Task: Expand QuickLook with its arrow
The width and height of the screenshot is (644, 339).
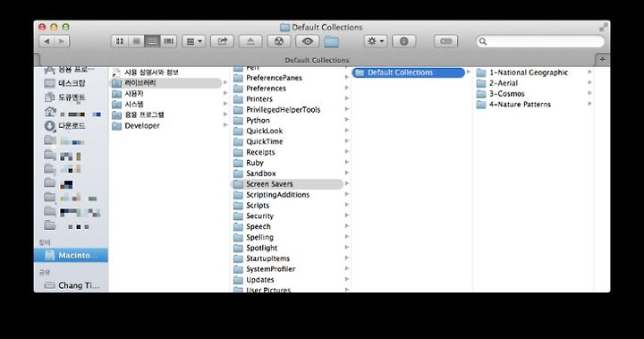Action: click(347, 131)
